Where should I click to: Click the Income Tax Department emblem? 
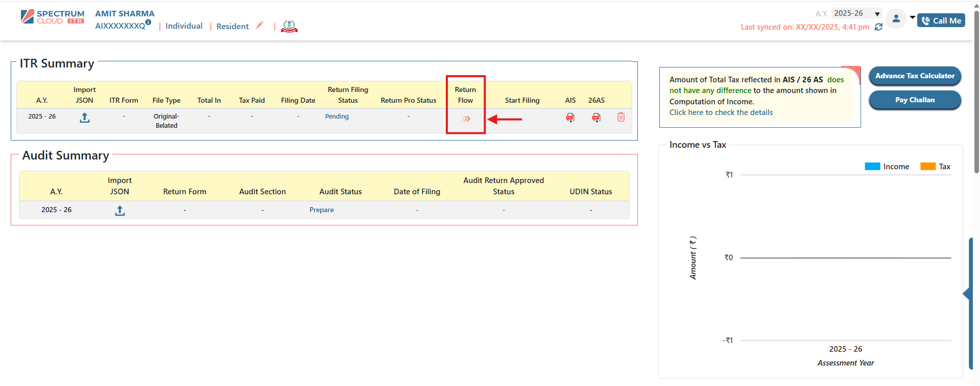click(x=289, y=26)
